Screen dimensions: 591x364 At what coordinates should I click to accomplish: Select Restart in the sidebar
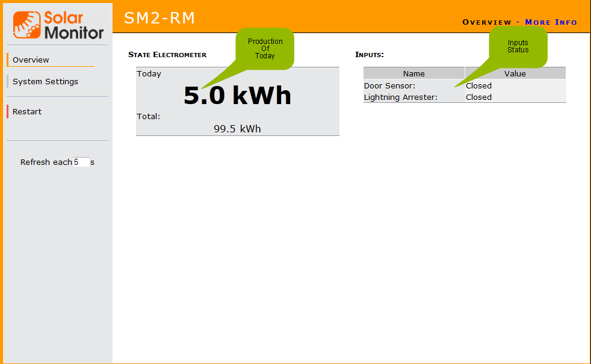point(27,111)
